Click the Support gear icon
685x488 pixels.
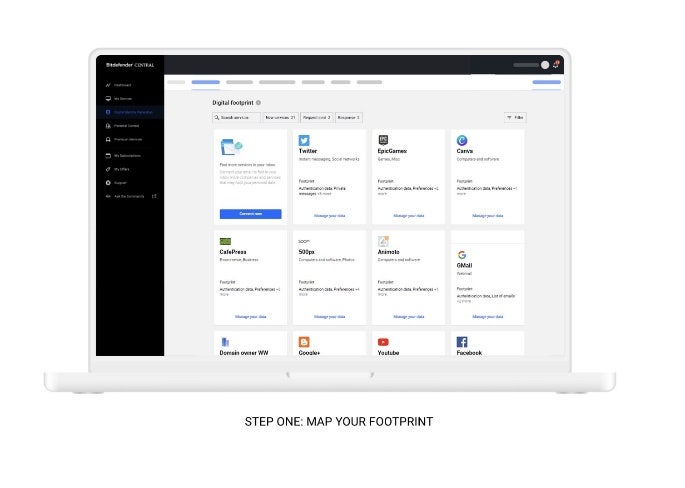point(108,182)
